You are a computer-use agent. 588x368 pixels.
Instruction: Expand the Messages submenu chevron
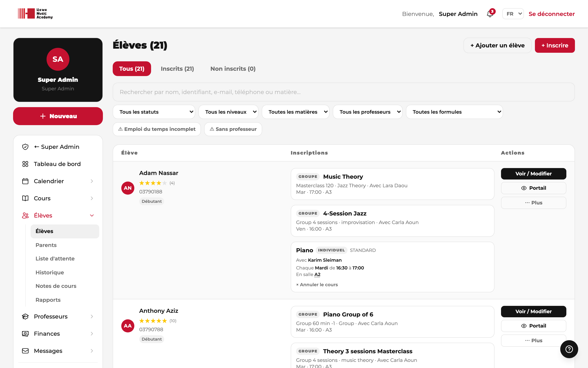[x=92, y=351]
